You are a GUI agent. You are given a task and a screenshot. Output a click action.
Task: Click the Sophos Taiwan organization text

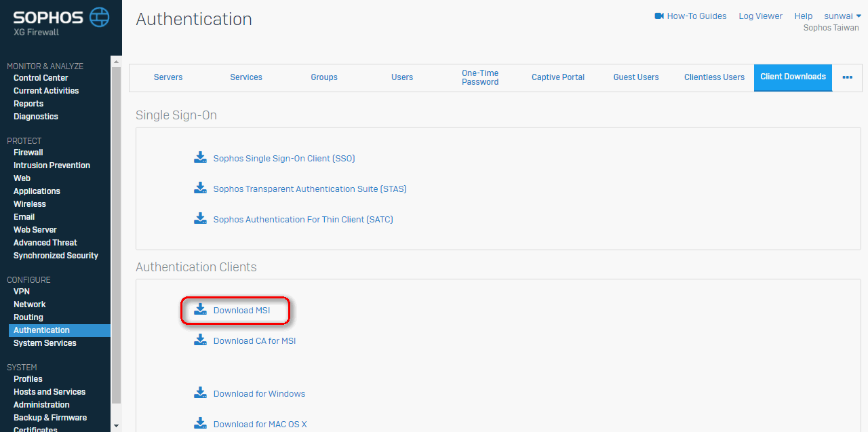pyautogui.click(x=831, y=28)
